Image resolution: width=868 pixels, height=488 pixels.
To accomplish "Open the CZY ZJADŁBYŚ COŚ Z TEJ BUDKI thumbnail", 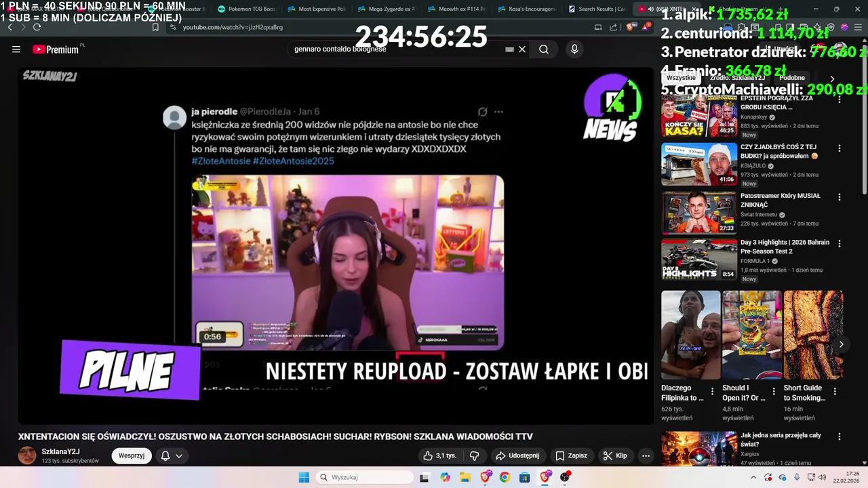I will pyautogui.click(x=699, y=164).
